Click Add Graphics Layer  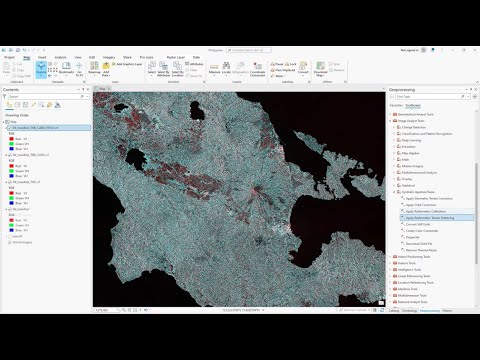(127, 64)
